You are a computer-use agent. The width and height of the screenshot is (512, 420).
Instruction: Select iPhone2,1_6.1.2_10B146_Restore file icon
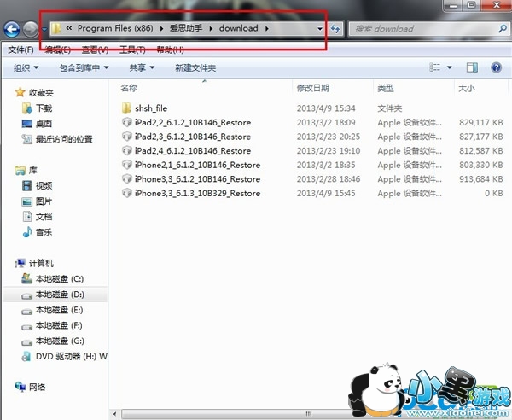pos(126,165)
